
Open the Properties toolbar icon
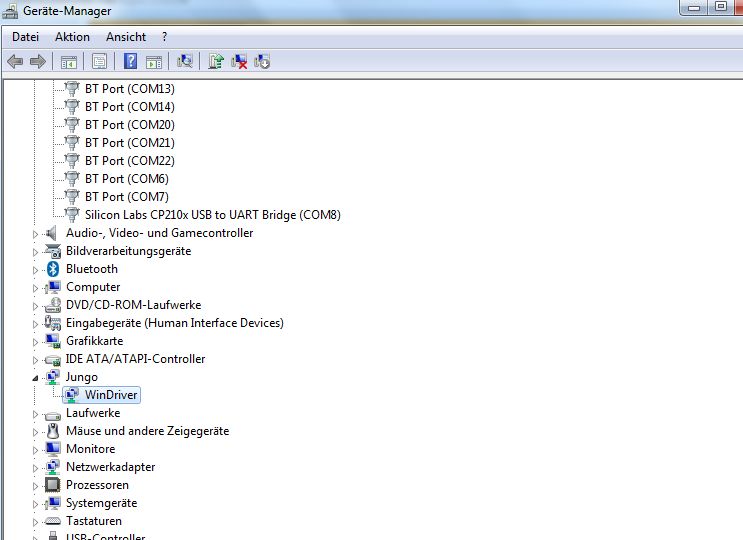click(x=100, y=62)
